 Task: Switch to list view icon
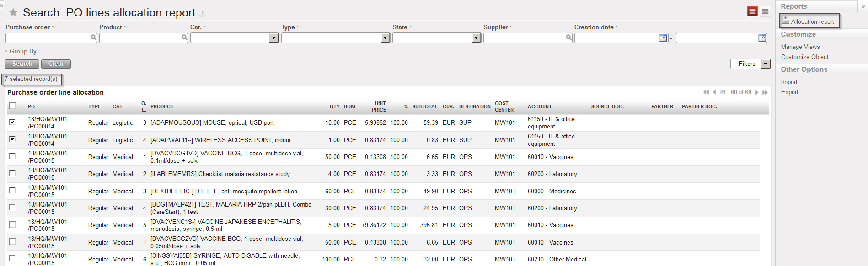coord(752,11)
